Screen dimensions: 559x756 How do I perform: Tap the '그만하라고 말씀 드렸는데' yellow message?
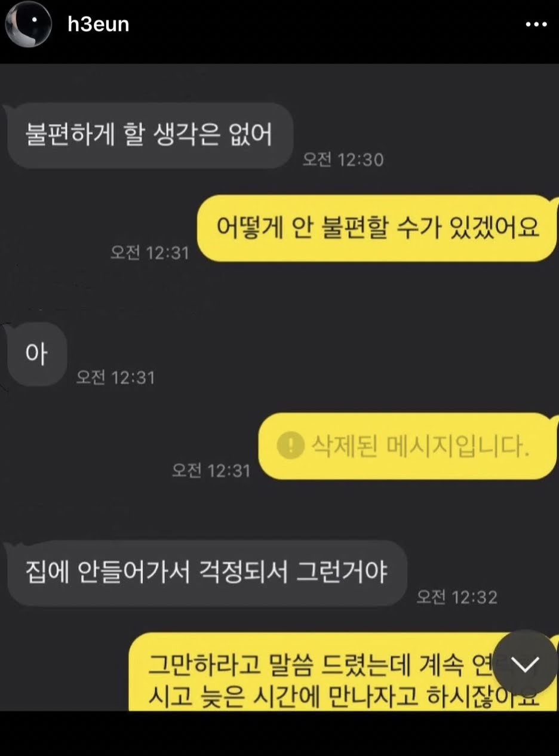(343, 672)
